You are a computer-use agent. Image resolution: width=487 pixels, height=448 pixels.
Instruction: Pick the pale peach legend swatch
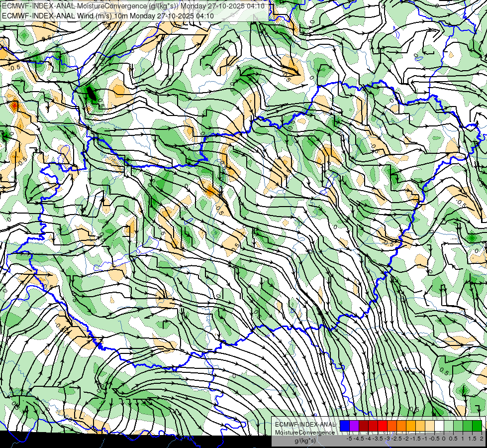tap(430, 426)
